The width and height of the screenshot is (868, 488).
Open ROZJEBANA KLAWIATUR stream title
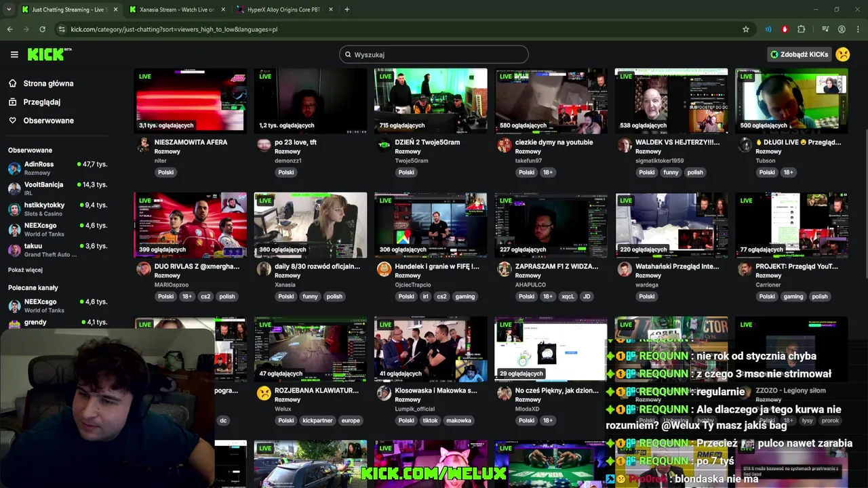point(317,390)
